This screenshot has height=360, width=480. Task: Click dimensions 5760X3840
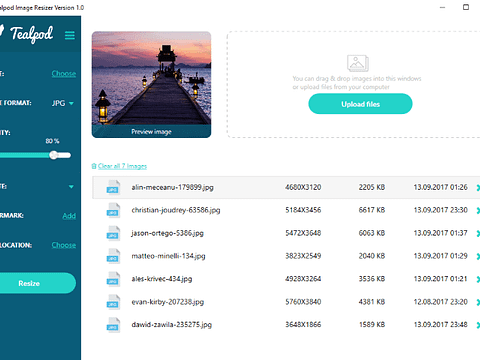tap(303, 302)
